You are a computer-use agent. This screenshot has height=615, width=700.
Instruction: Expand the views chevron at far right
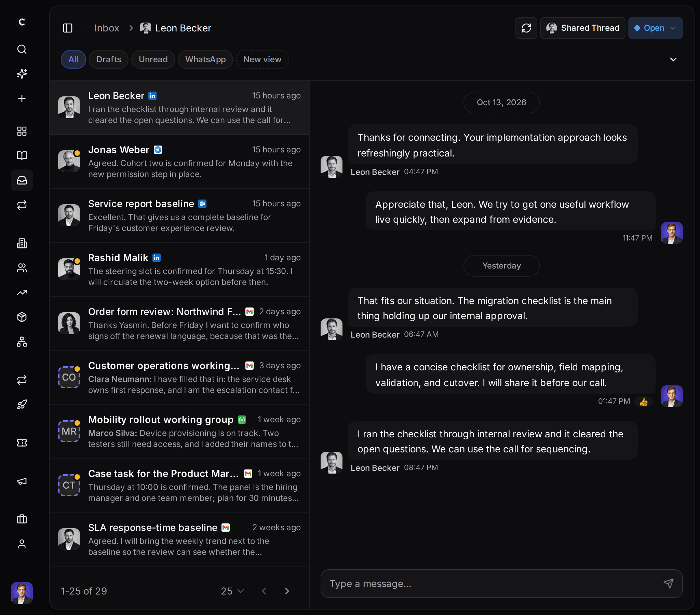pos(673,59)
